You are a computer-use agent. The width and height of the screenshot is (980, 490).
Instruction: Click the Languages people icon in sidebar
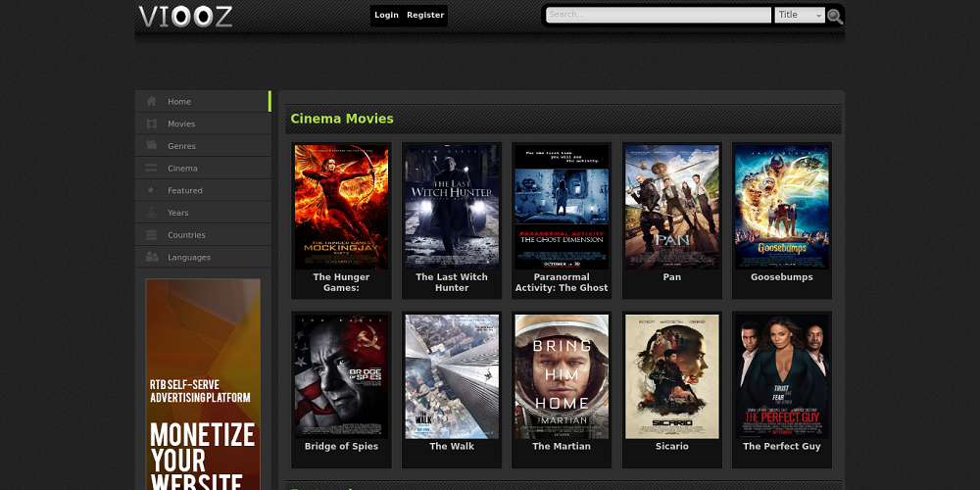point(152,257)
